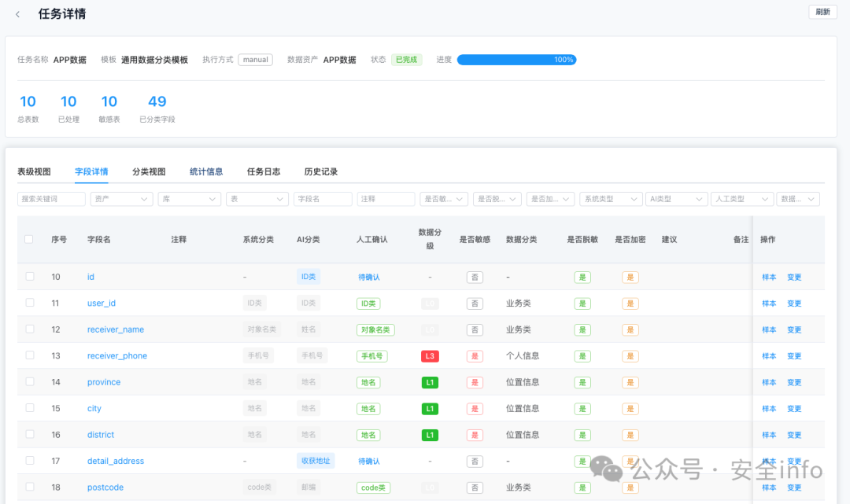Check the checkbox for row 16 district
850x504 pixels.
tap(30, 434)
